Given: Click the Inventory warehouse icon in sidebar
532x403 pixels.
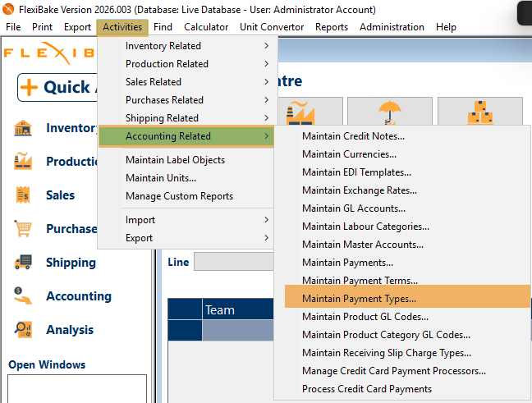Looking at the screenshot, I should coord(23,128).
